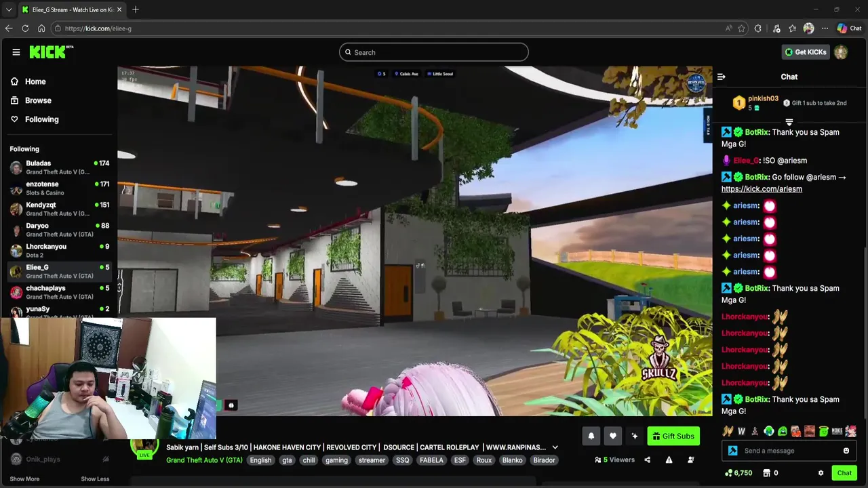Open enzotense channel in following list
Screen dimensions: 868x488
60,188
